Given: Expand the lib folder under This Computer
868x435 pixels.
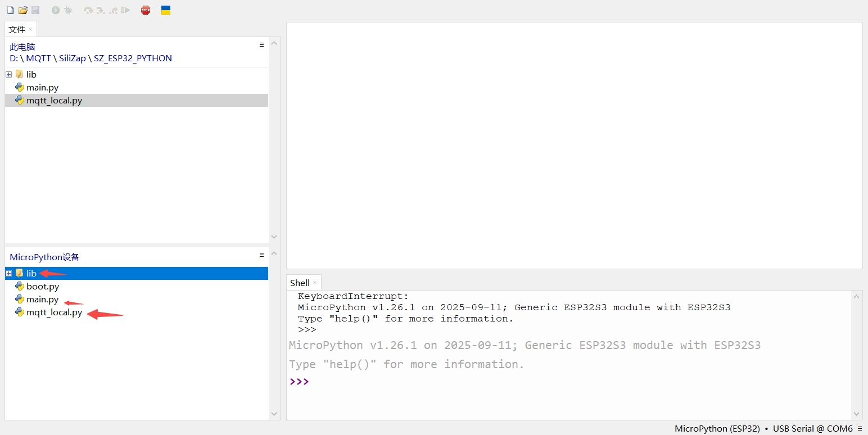Looking at the screenshot, I should click(x=8, y=74).
